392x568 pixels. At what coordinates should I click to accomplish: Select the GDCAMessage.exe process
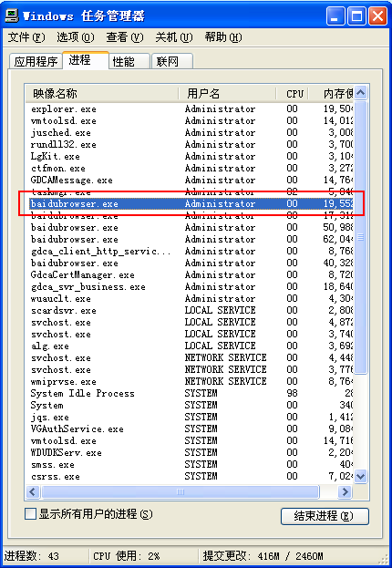tap(190, 180)
